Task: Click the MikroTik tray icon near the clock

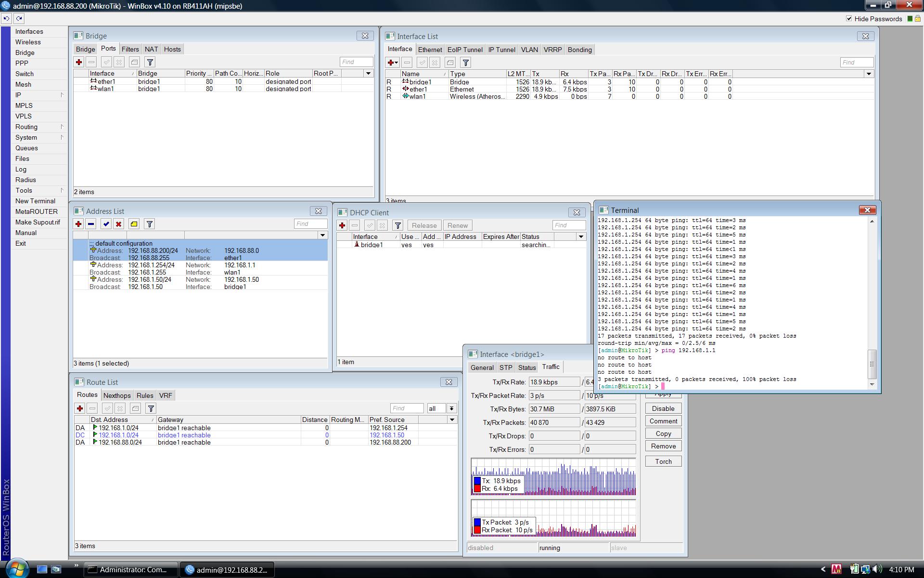Action: [836, 569]
